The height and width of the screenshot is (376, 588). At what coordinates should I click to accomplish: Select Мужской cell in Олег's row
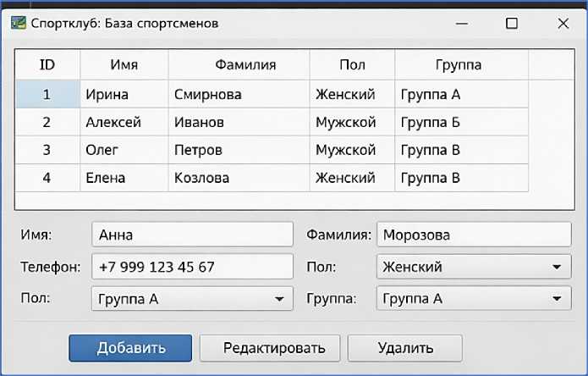(x=352, y=150)
